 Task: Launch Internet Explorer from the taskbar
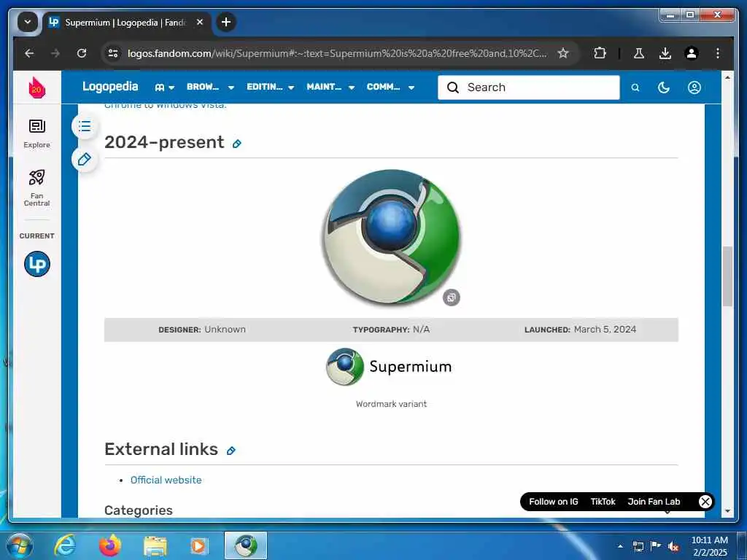(x=65, y=545)
